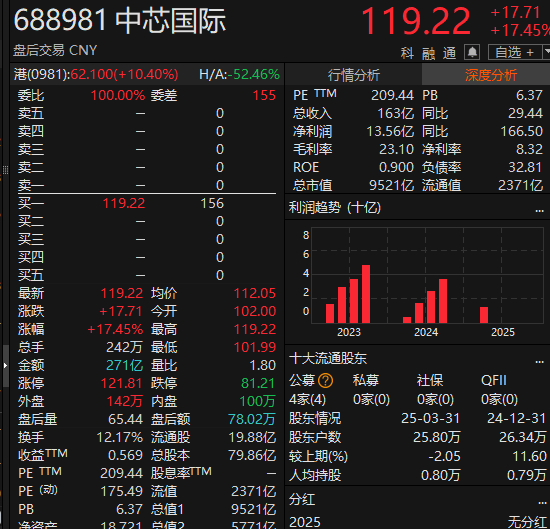
Task: Click the 股东户数 25.80万 value
Action: coord(437,437)
